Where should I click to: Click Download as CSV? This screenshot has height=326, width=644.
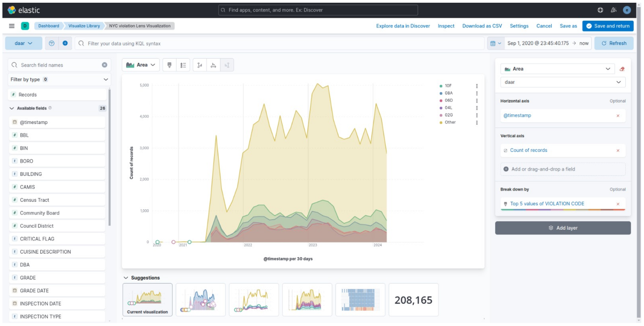482,26
